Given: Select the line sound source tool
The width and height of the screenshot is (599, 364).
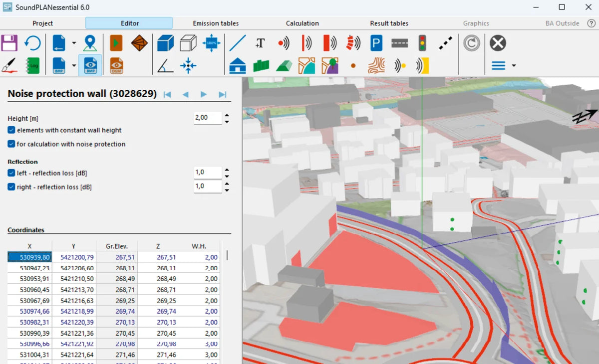Looking at the screenshot, I should (x=306, y=43).
